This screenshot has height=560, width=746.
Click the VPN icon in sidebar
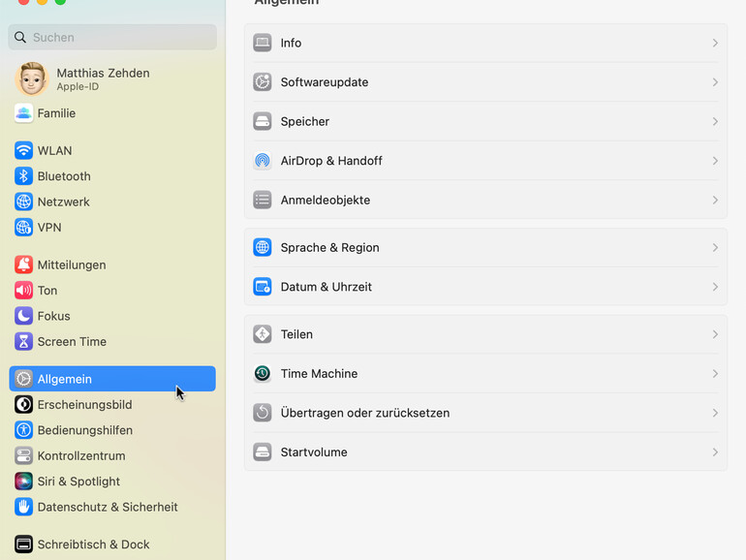tap(23, 228)
